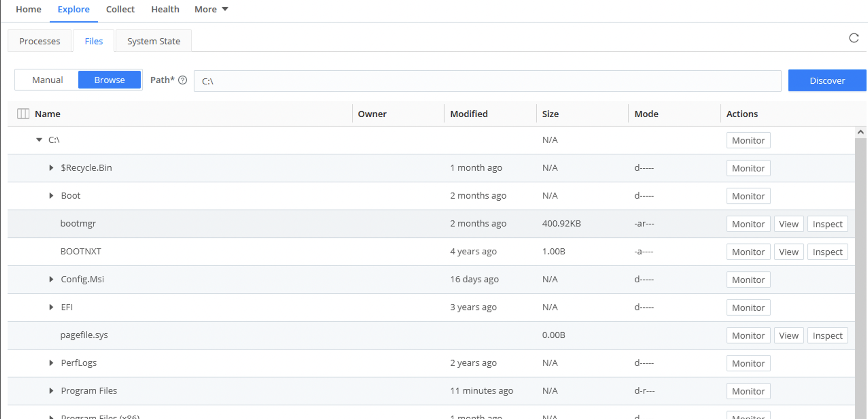Screen dimensions: 868x419
Task: Click the Discover button
Action: point(827,80)
